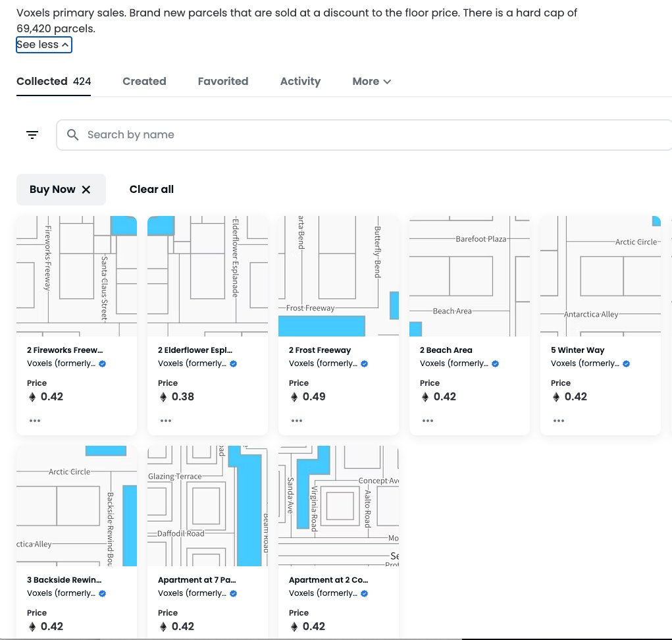The width and height of the screenshot is (672, 640).
Task: Remove Buy Now filter via X icon
Action: (86, 190)
